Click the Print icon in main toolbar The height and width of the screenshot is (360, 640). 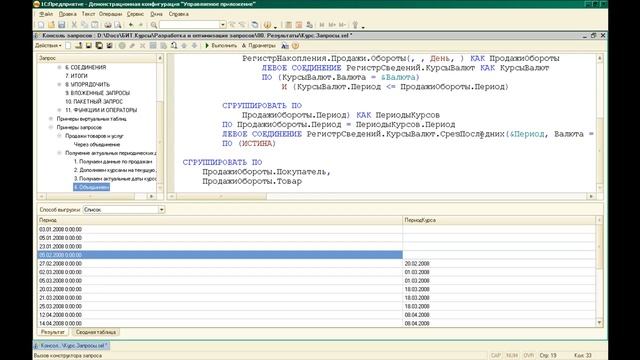coord(108,25)
